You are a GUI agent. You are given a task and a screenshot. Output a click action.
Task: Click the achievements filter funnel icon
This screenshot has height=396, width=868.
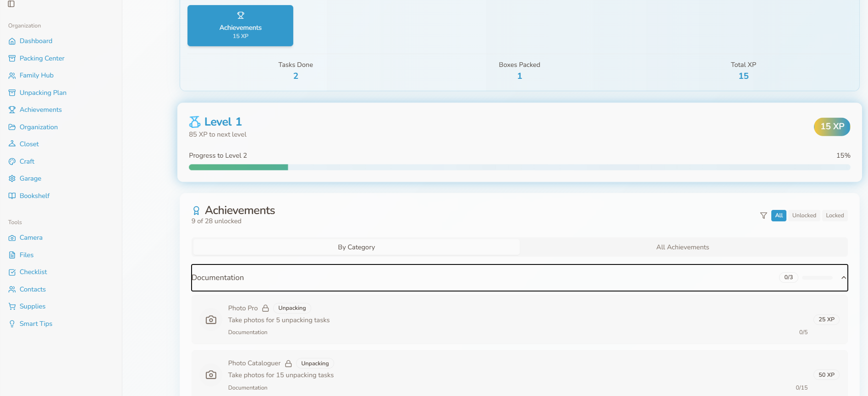pos(764,215)
